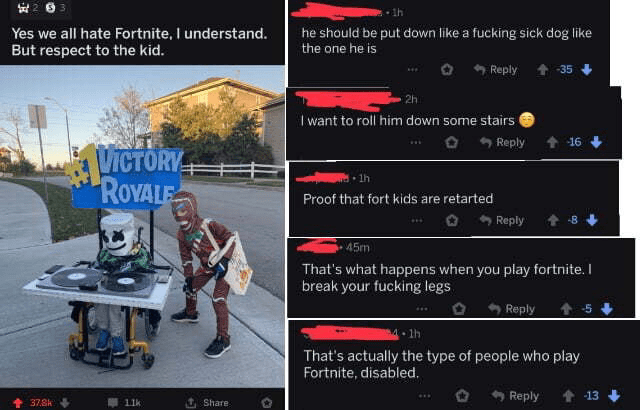Downvote the comment scored -35

click(x=587, y=70)
